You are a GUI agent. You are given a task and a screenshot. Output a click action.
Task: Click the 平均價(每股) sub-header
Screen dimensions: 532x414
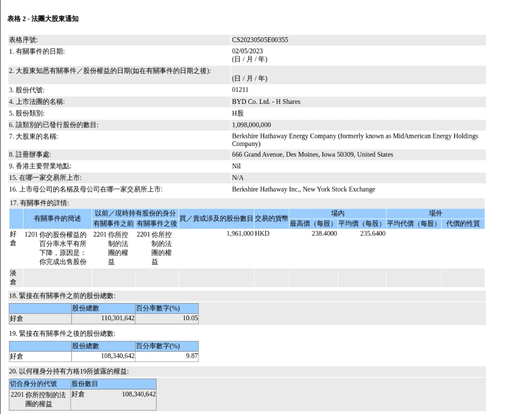(362, 224)
